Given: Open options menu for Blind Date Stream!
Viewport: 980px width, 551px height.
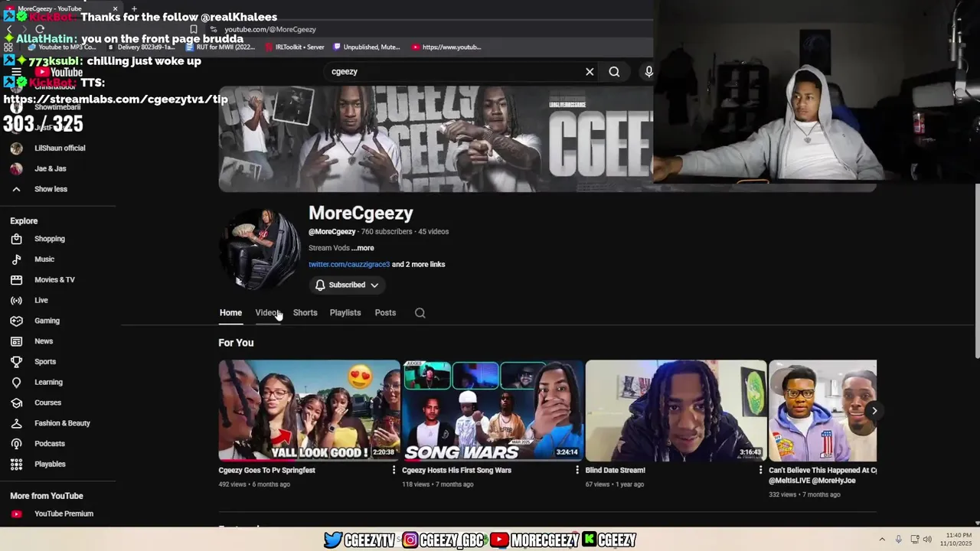Looking at the screenshot, I should pyautogui.click(x=761, y=470).
